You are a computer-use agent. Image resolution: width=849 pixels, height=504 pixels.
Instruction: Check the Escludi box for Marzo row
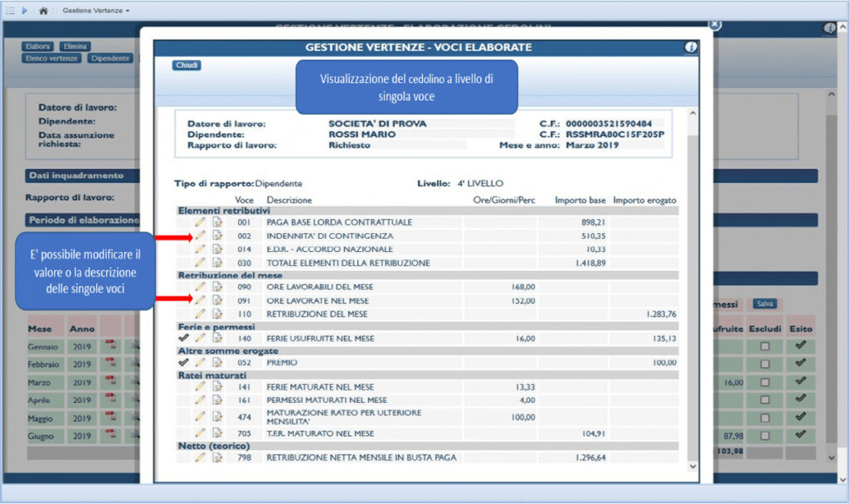(764, 382)
